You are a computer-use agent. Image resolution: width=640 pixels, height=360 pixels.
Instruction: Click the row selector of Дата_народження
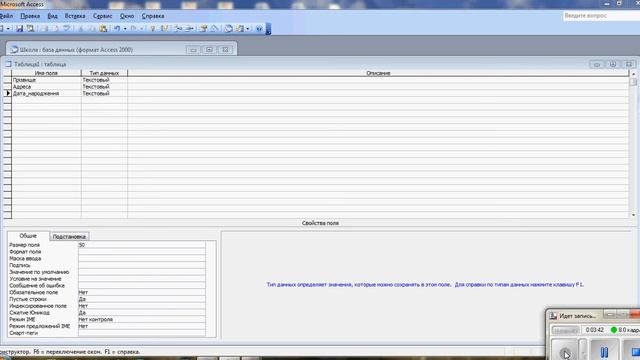(7, 93)
